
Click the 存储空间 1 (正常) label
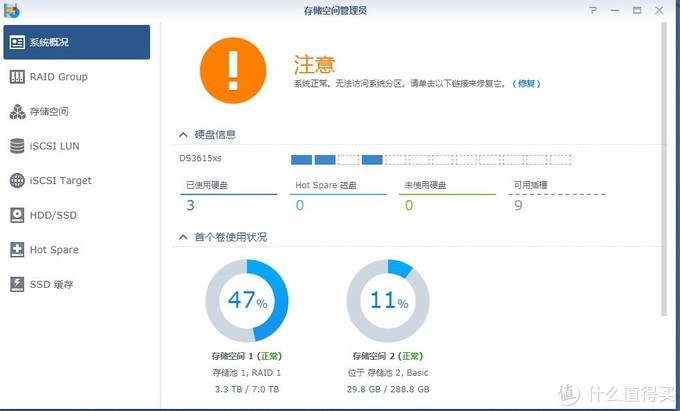coord(247,356)
